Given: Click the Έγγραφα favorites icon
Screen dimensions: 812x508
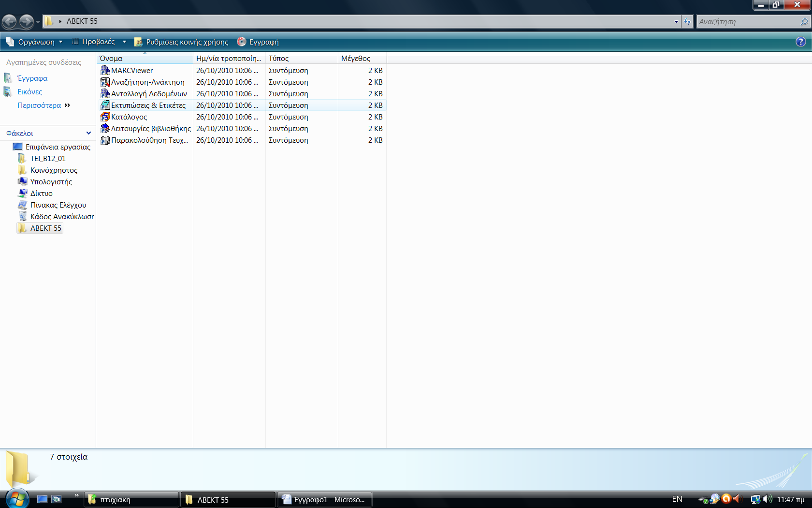Looking at the screenshot, I should pyautogui.click(x=8, y=78).
